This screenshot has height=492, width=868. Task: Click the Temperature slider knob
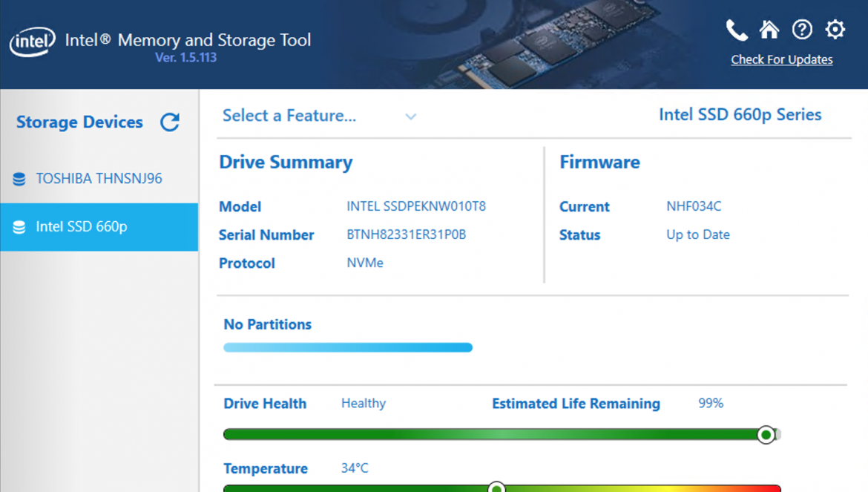tap(496, 488)
